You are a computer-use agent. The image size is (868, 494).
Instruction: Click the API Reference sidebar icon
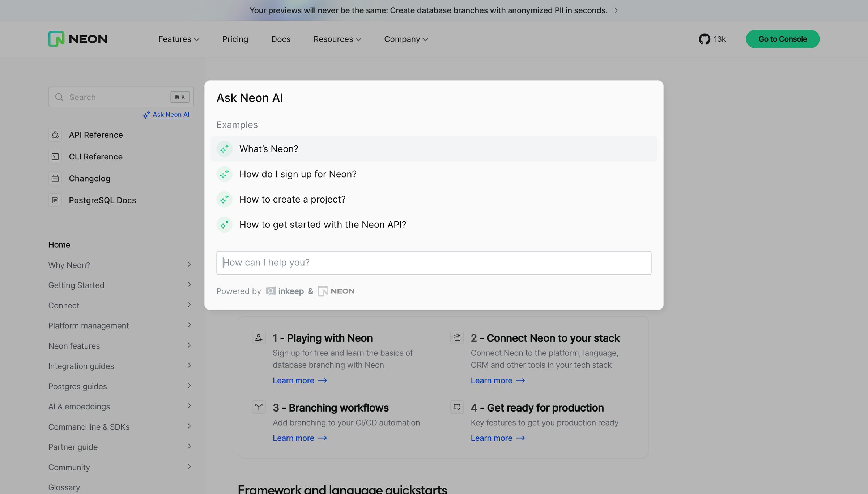tap(55, 135)
